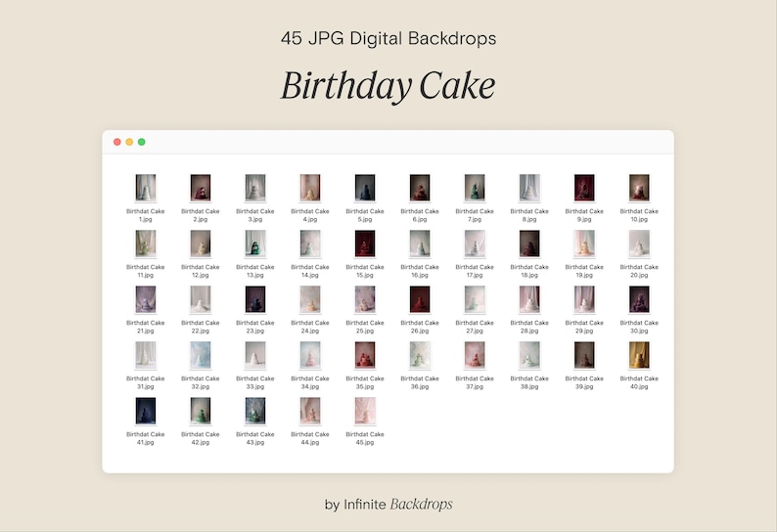Click the Birthdat Cake 35.jpg thumbnail
This screenshot has width=777, height=532.
[365, 355]
